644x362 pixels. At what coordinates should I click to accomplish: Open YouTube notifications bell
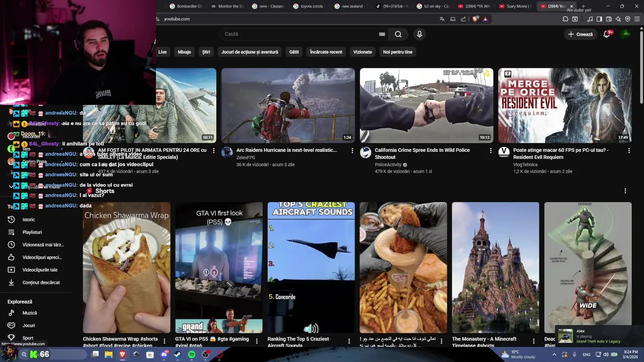607,34
